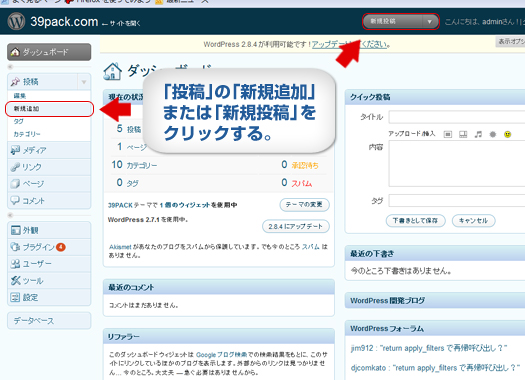The width and height of the screenshot is (525, 380).
Task: Click the 2.8.4 にアップデート button
Action: click(x=296, y=226)
